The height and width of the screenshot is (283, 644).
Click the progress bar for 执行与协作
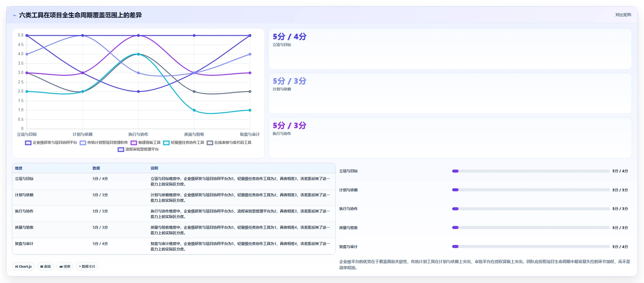pos(531,209)
